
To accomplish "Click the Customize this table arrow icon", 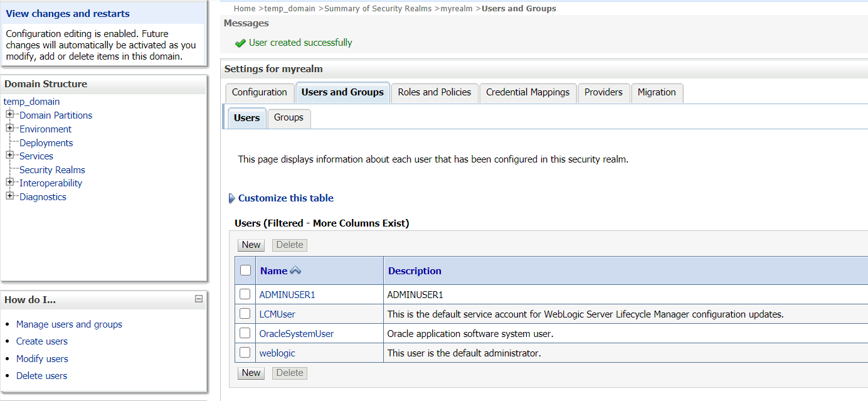I will click(x=232, y=198).
